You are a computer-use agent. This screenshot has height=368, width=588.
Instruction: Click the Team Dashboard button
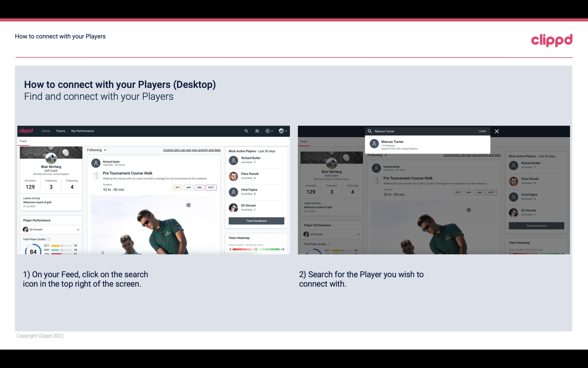[256, 220]
